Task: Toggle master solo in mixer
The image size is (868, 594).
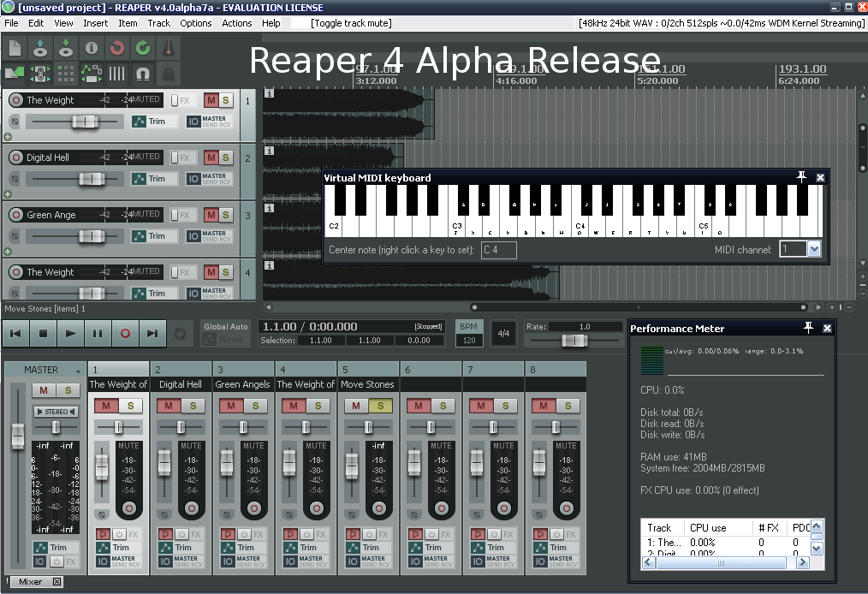Action: [x=68, y=390]
